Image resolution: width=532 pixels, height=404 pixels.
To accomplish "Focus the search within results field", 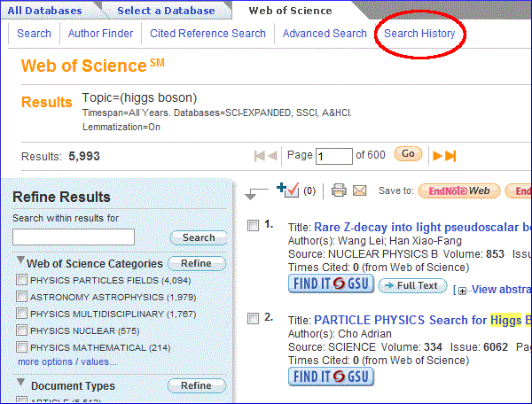I will click(74, 237).
